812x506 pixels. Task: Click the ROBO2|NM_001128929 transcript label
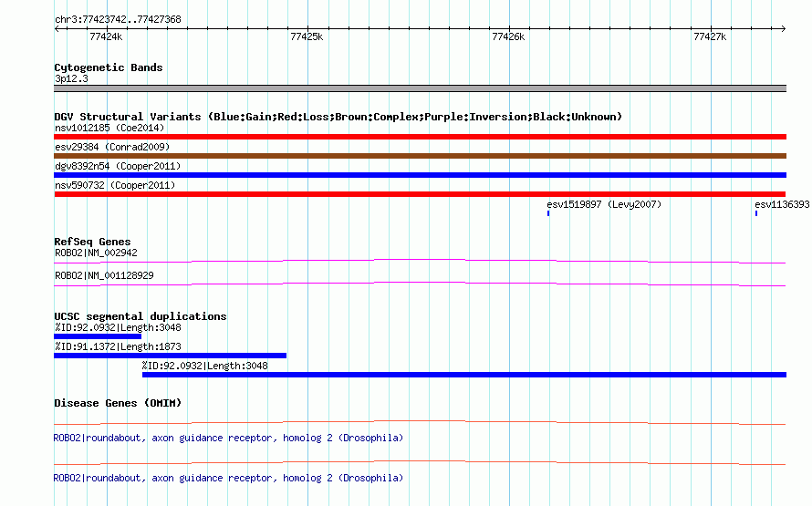(104, 275)
